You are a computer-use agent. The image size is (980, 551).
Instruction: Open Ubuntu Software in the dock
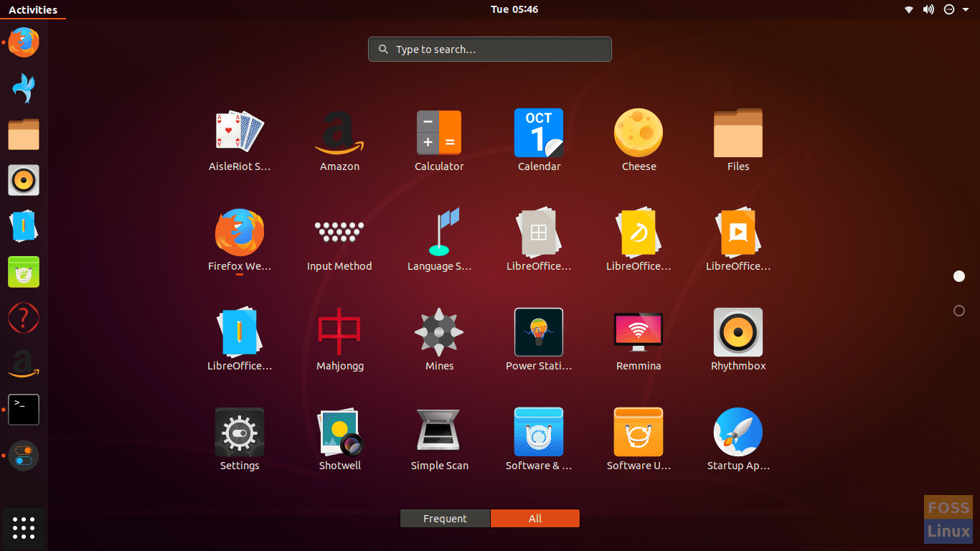(x=24, y=272)
